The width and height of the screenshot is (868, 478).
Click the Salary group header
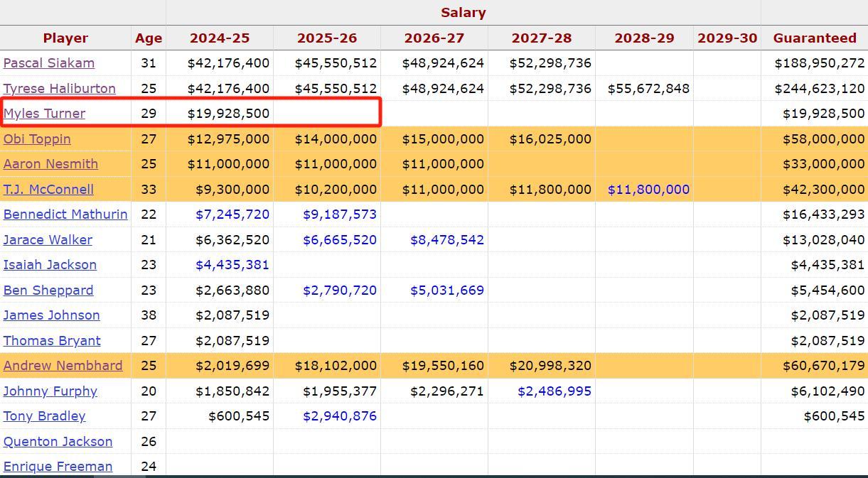tap(464, 13)
